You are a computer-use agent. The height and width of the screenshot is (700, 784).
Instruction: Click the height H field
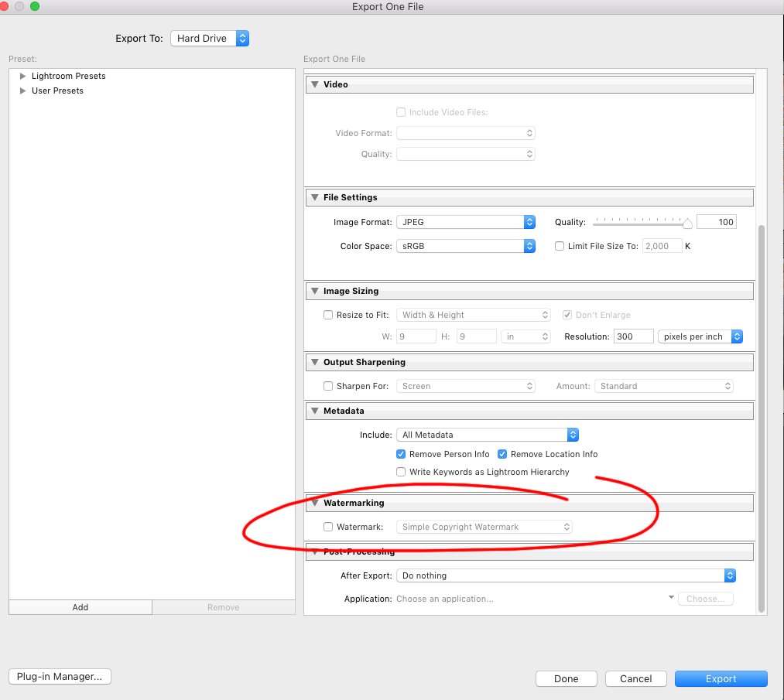[x=476, y=336]
